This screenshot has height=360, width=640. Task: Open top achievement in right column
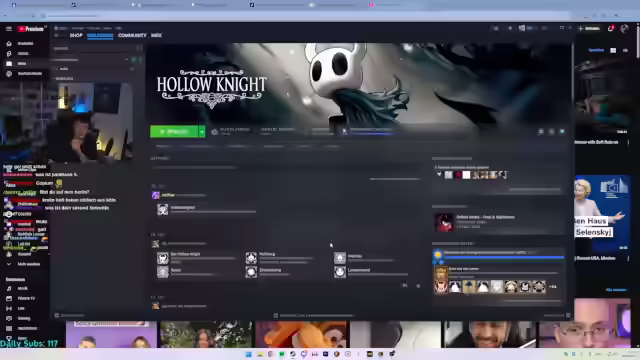[340, 258]
